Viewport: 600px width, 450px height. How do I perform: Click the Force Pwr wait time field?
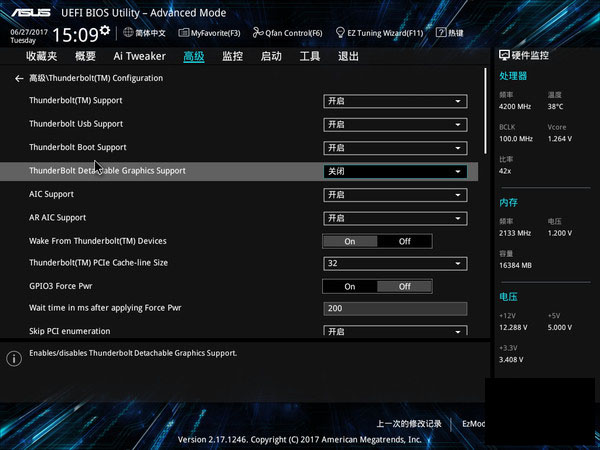pos(395,308)
